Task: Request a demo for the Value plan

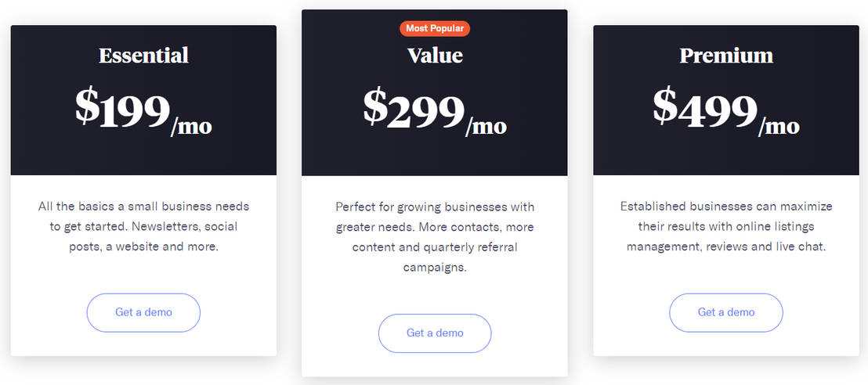Action: 435,333
